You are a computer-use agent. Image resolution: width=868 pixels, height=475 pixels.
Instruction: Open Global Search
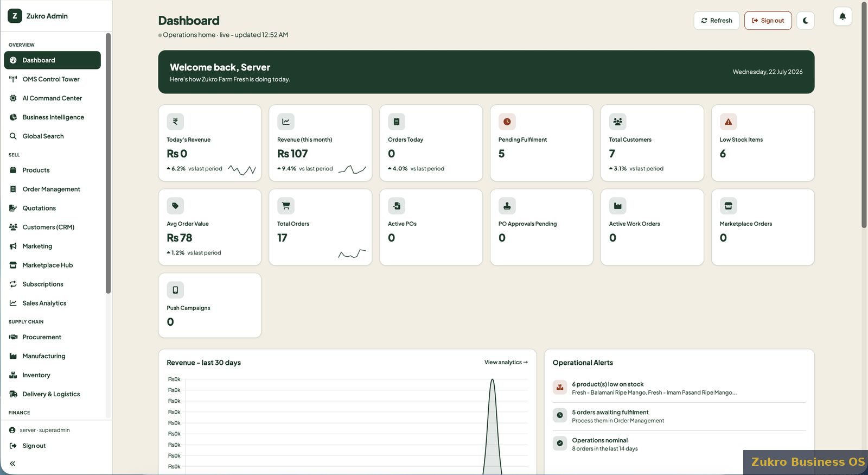[52, 136]
